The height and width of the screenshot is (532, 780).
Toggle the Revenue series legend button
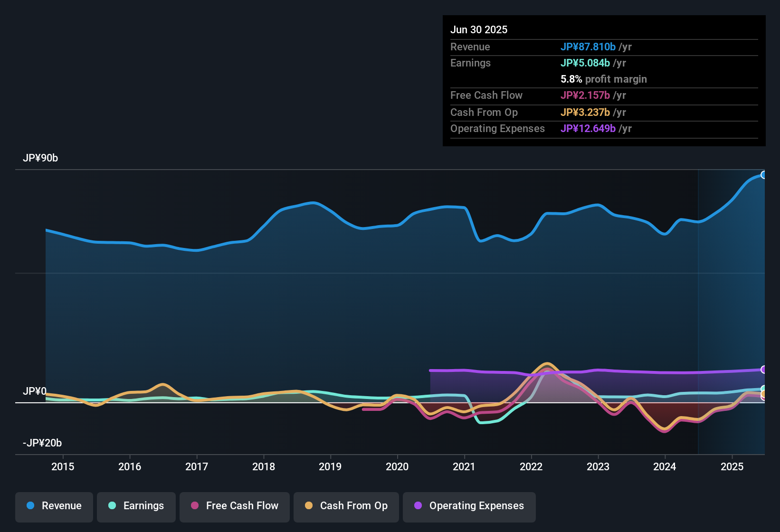(x=54, y=506)
